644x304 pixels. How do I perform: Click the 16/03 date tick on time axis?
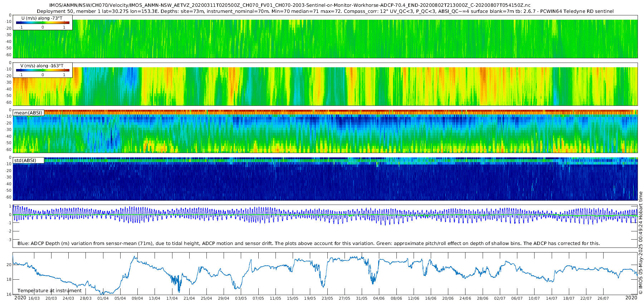pos(34,298)
